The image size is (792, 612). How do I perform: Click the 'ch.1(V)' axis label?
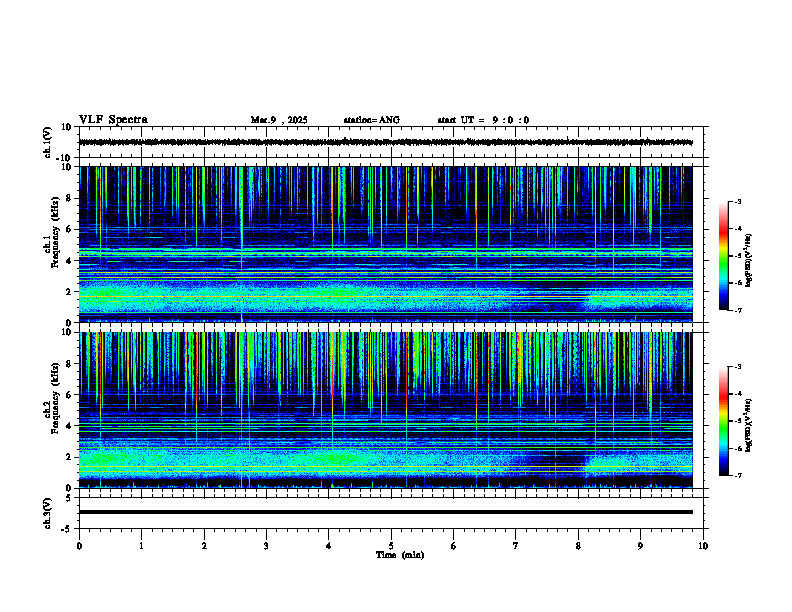(x=47, y=142)
